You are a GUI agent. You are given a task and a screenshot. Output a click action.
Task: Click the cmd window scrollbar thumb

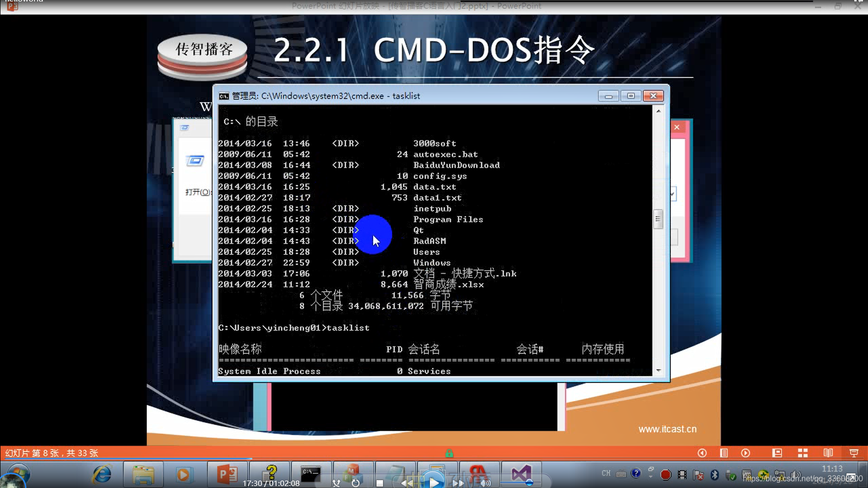[658, 219]
